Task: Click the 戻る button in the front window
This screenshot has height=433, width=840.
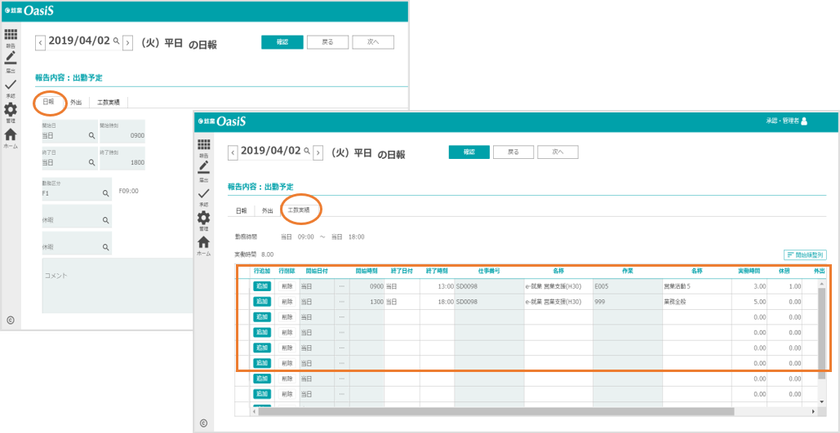Action: 513,152
